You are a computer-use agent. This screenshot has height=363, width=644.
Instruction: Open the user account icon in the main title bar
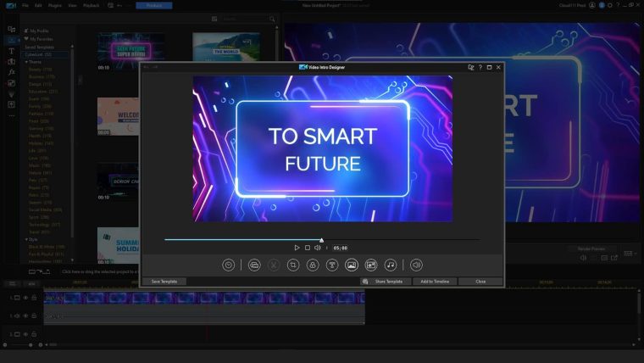pyautogui.click(x=591, y=5)
